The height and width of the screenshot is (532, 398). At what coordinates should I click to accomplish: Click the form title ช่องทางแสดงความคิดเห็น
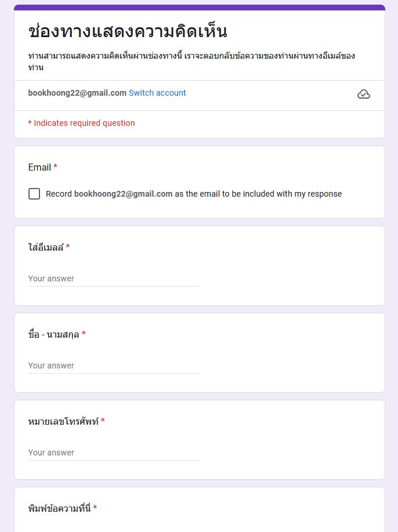(x=128, y=32)
